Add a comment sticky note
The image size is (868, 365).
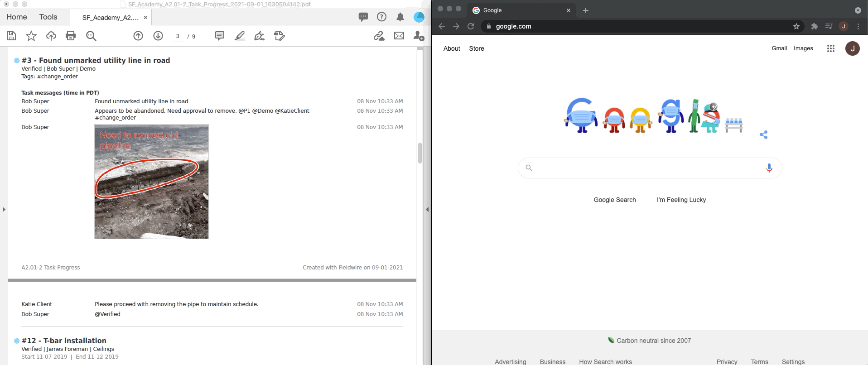pyautogui.click(x=220, y=36)
